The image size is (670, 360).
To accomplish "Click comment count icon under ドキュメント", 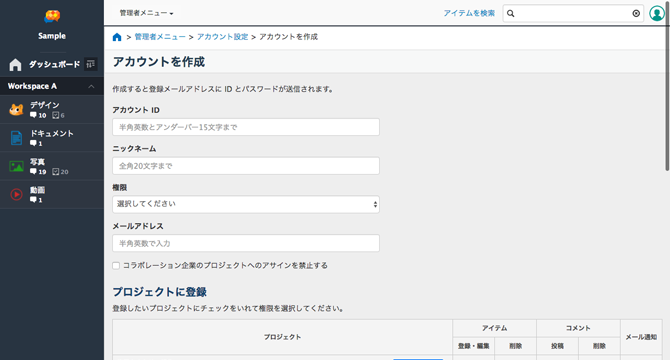I will pos(33,143).
